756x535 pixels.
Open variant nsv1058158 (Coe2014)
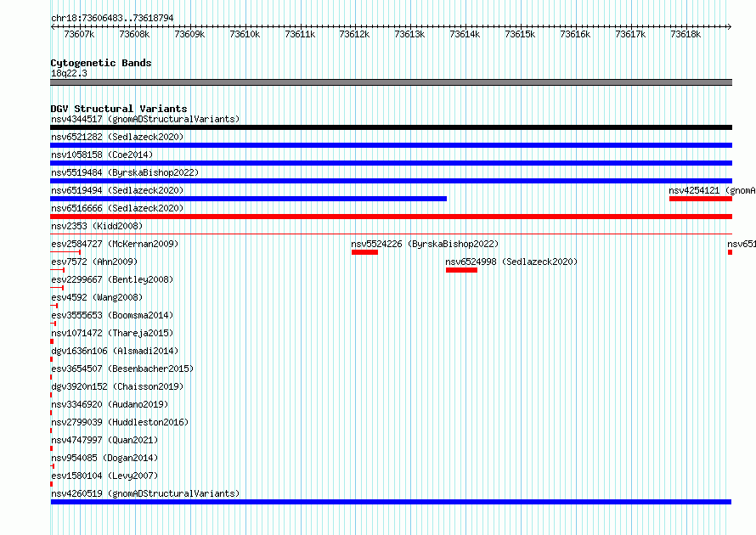point(102,155)
